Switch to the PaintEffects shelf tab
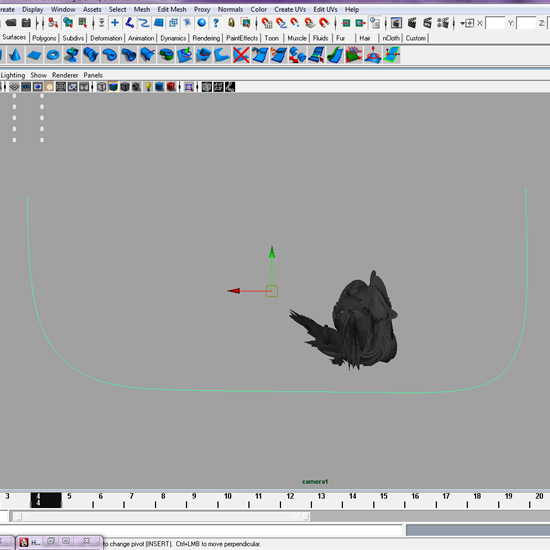 point(242,38)
